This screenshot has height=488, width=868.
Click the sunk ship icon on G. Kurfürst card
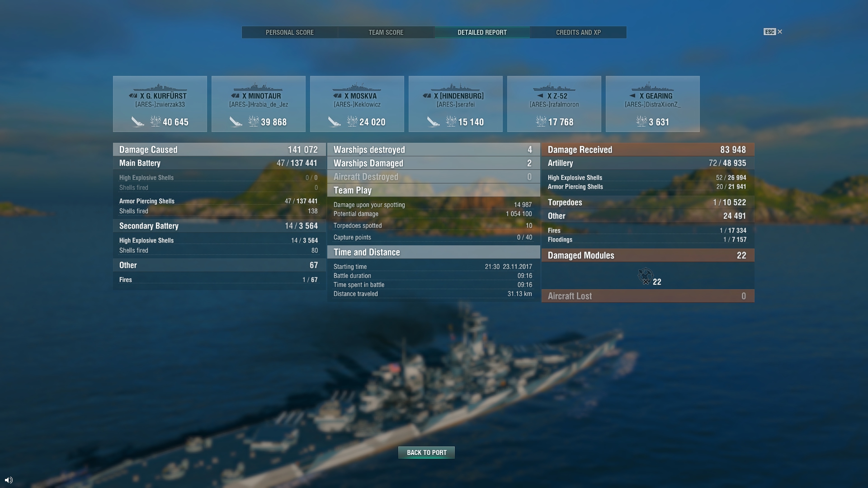[x=138, y=122]
